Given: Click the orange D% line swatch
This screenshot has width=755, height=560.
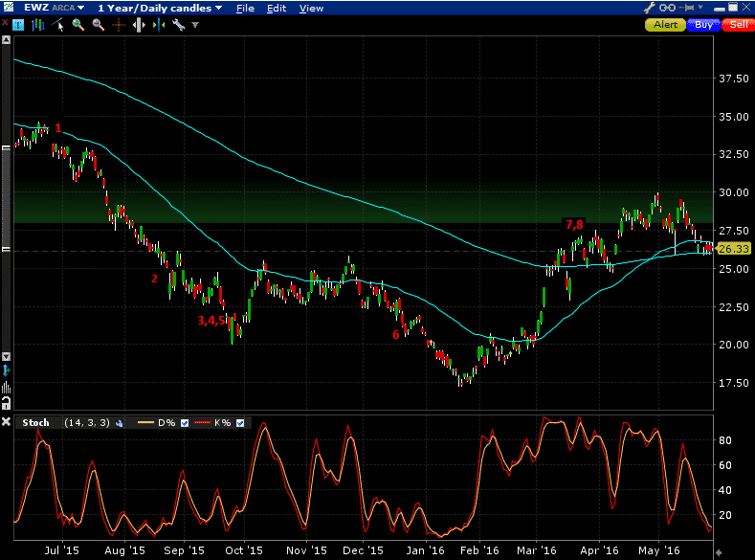Looking at the screenshot, I should click(x=145, y=423).
